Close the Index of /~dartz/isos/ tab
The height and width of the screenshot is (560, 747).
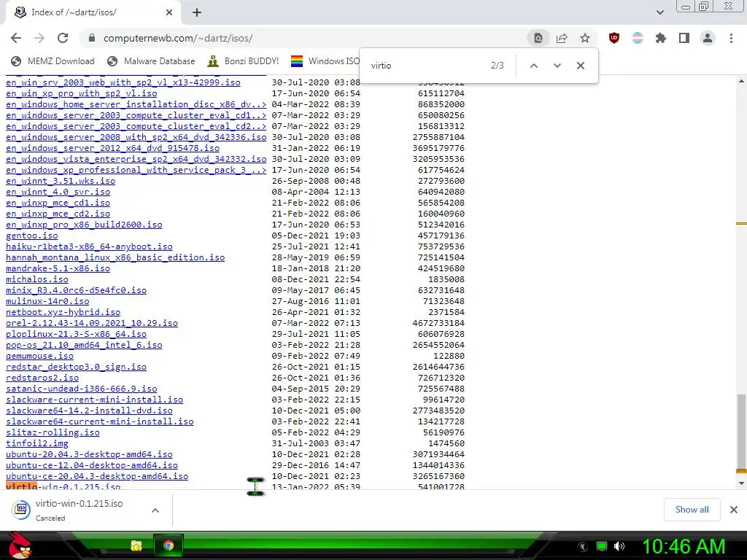[169, 13]
